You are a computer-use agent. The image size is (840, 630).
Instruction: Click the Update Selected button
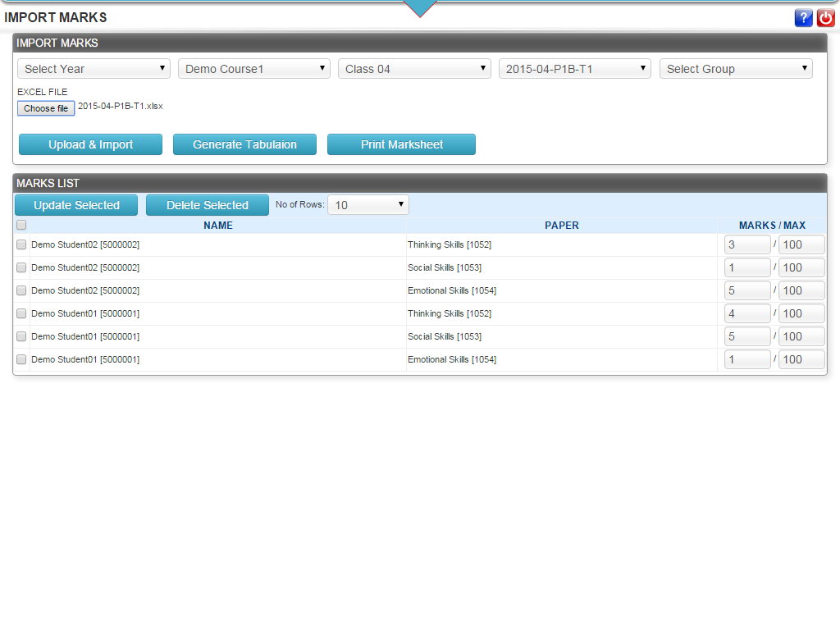(76, 205)
